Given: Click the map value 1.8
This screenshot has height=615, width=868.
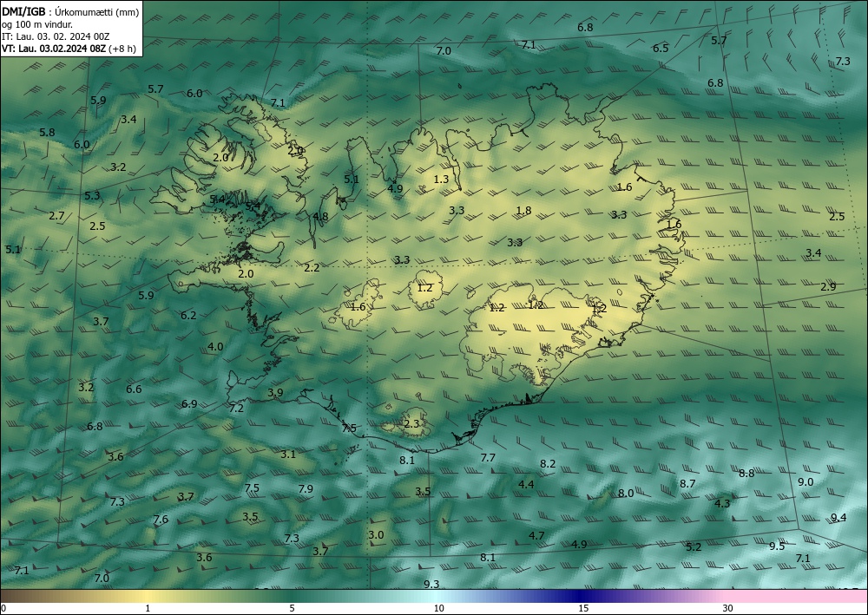Looking at the screenshot, I should [x=523, y=210].
